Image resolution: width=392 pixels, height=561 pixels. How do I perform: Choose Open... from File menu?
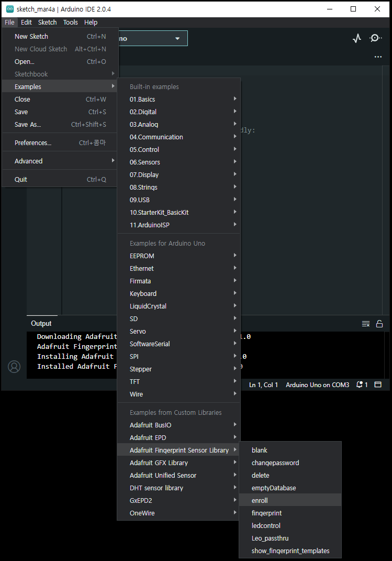(60, 61)
